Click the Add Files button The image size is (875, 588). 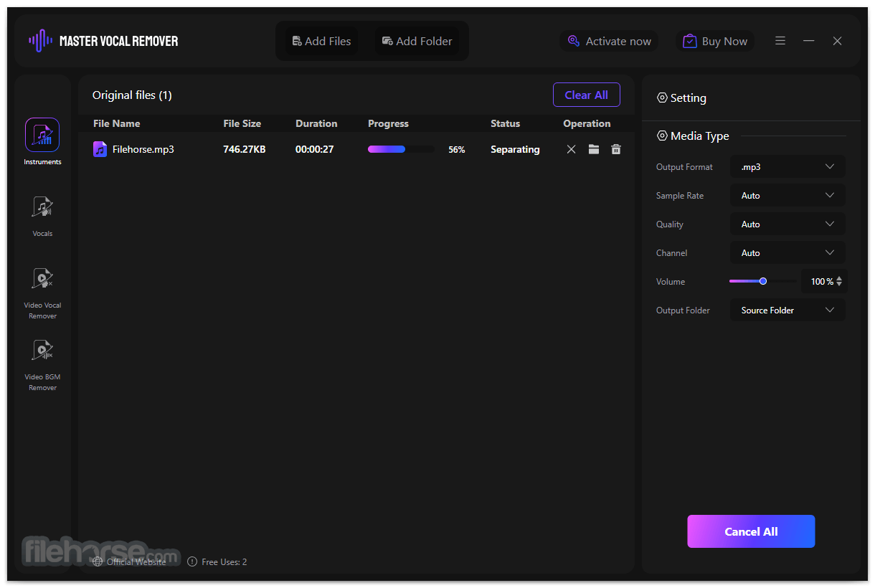[x=321, y=41]
